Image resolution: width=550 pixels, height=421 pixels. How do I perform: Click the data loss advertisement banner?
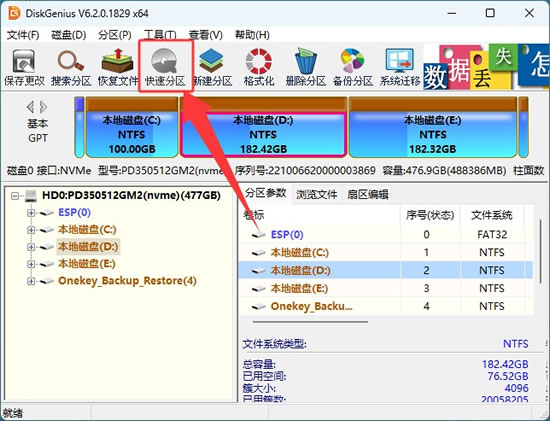(x=486, y=67)
